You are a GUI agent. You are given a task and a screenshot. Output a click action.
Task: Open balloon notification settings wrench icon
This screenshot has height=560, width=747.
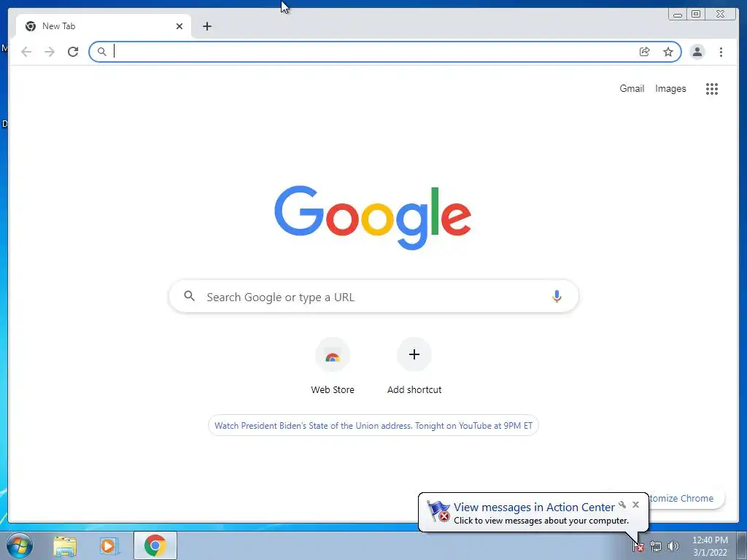point(622,505)
